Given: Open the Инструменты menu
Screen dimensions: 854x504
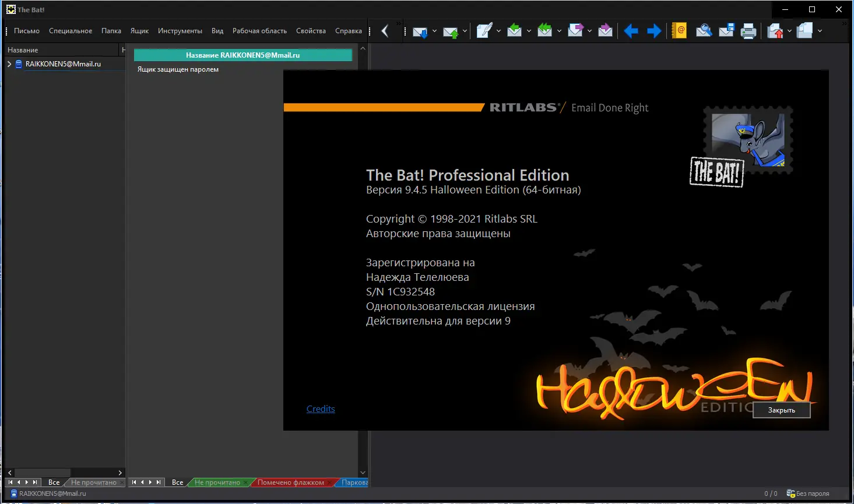Looking at the screenshot, I should click(x=180, y=31).
